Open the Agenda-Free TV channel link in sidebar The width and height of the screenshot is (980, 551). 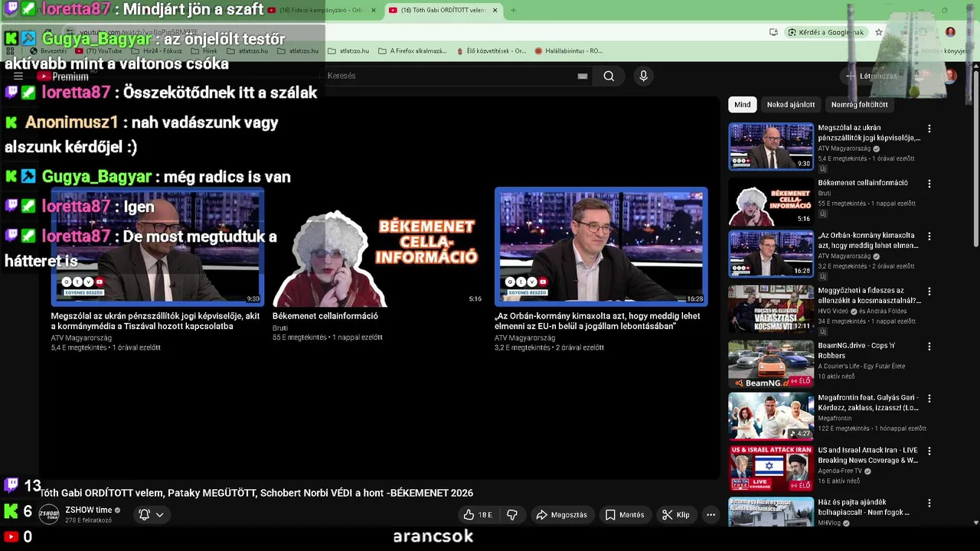[x=840, y=471]
